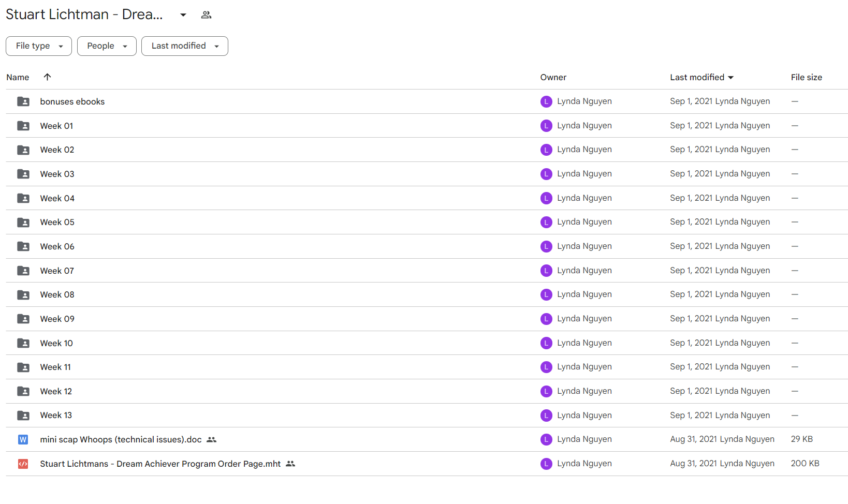Viewport: 848px width, 504px height.
Task: Expand the folder title dropdown arrow
Action: (183, 15)
